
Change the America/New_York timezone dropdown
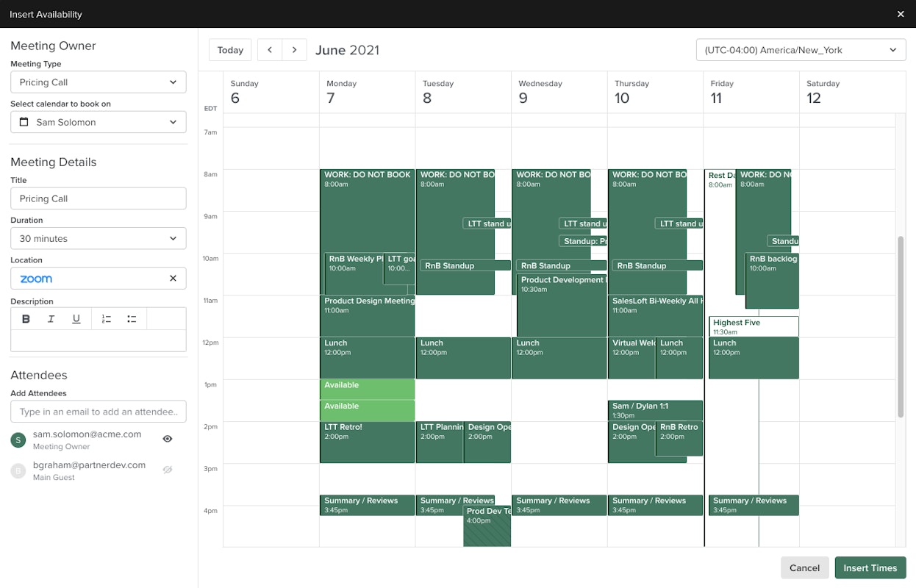click(801, 50)
